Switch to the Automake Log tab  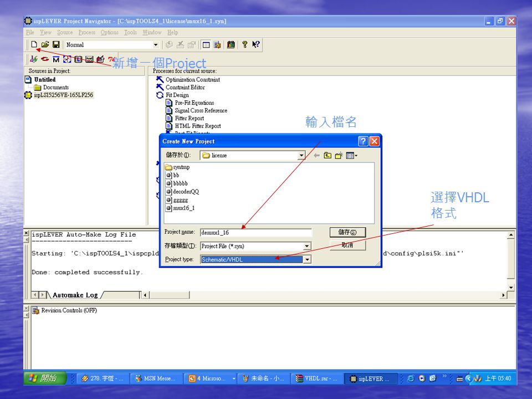[75, 295]
